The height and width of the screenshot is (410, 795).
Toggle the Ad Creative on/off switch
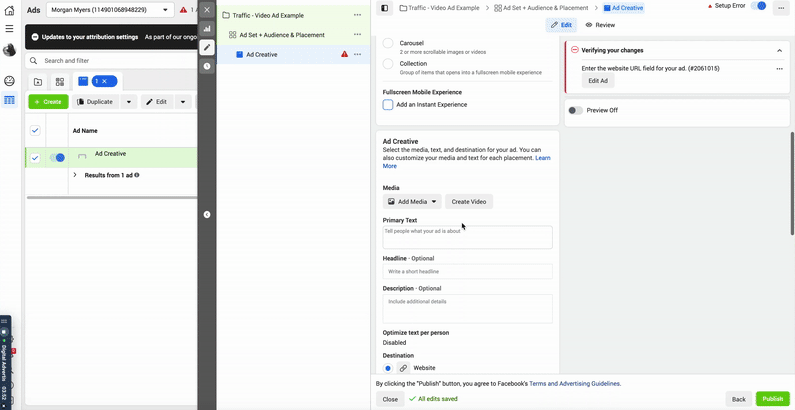click(x=57, y=157)
